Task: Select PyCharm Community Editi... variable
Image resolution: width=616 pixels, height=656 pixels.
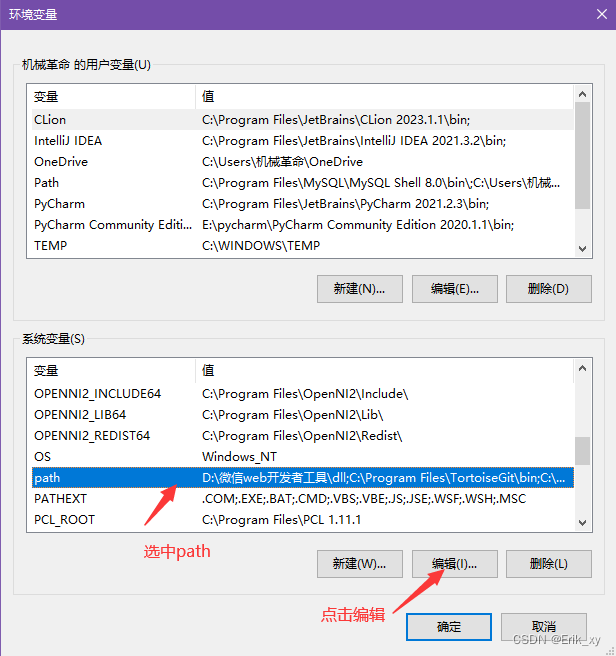Action: (x=303, y=225)
